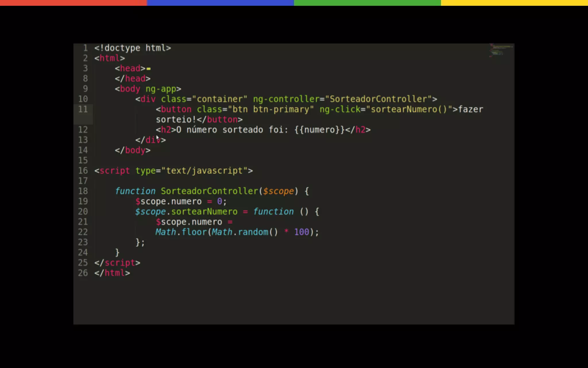This screenshot has width=588, height=368.
Task: Click the green segment of top bar
Action: click(x=367, y=3)
